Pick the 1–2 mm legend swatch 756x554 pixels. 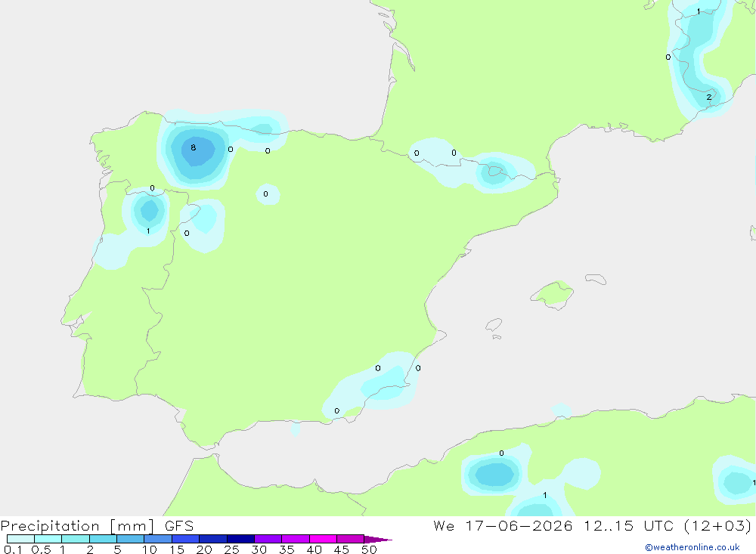(76, 539)
